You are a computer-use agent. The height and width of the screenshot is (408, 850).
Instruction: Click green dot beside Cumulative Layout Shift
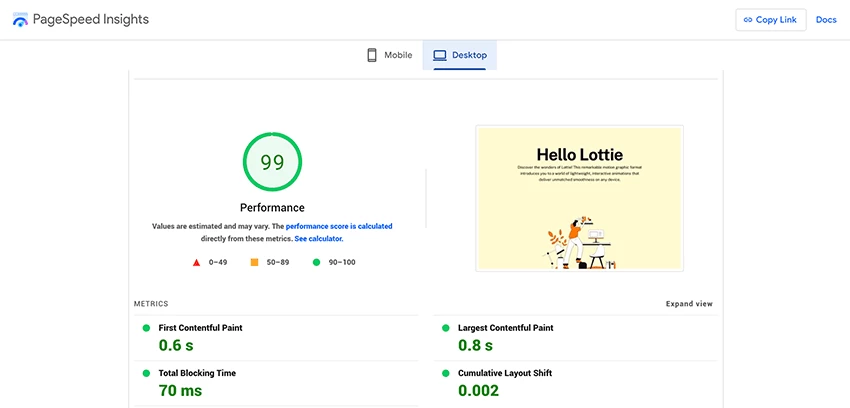pyautogui.click(x=446, y=373)
